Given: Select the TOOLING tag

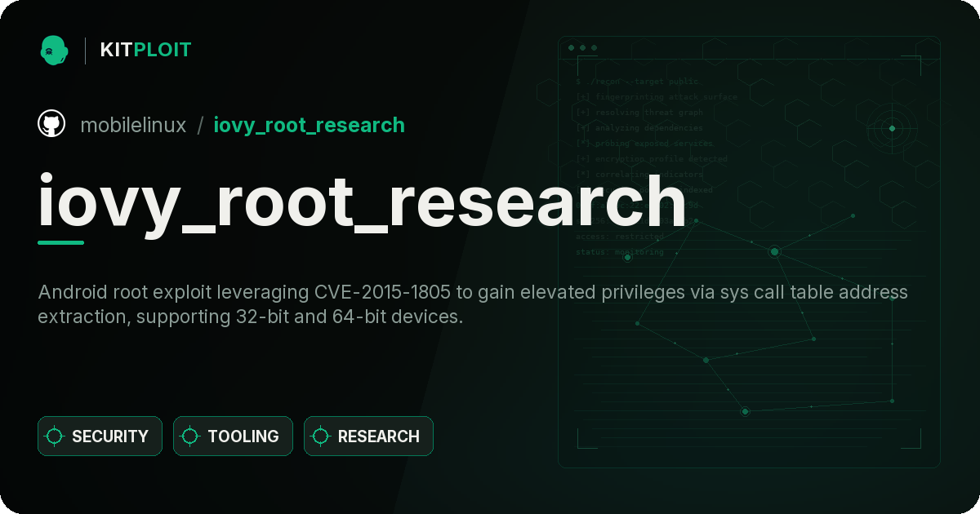Looking at the screenshot, I should click(x=233, y=436).
